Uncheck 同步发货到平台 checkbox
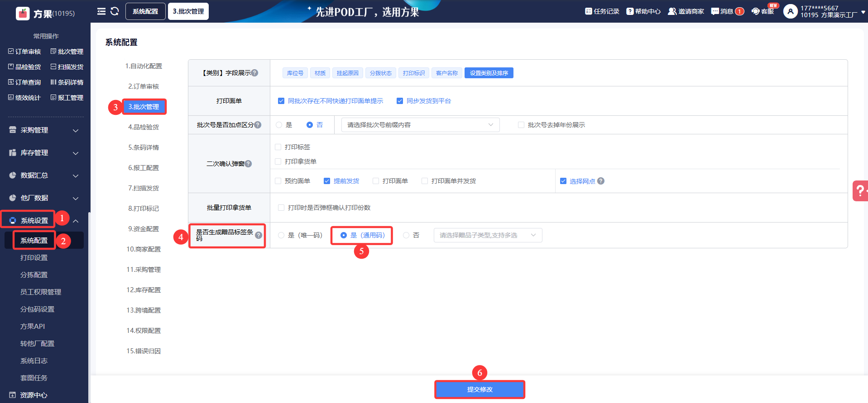The height and width of the screenshot is (403, 868). pos(400,101)
